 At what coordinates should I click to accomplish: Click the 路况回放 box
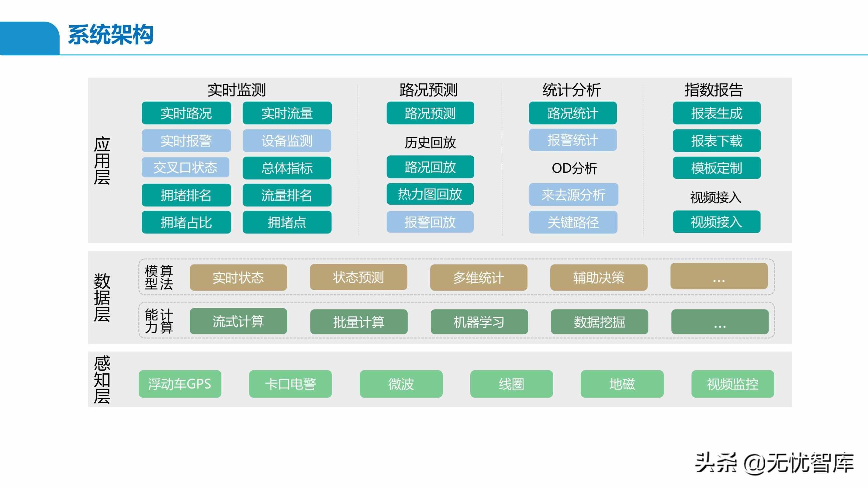430,167
